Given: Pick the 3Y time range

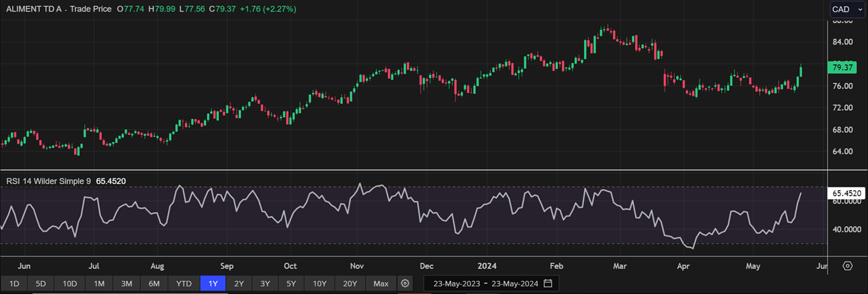Looking at the screenshot, I should click(265, 283).
